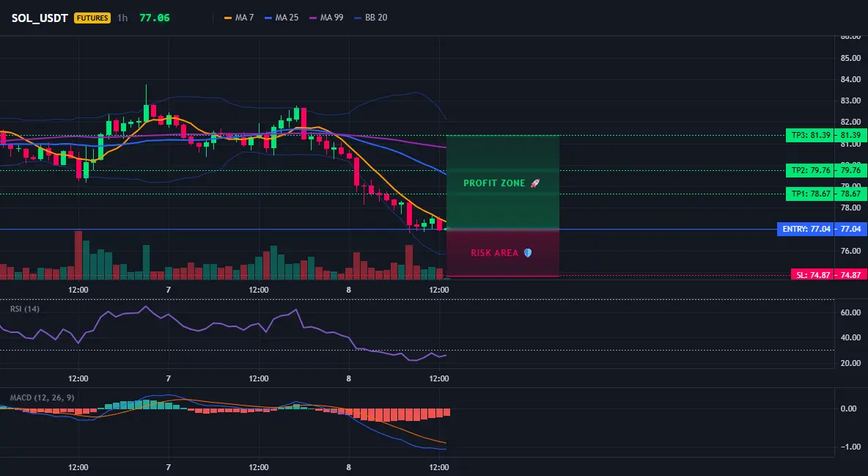Click 76.00 on the price axis

(850, 251)
